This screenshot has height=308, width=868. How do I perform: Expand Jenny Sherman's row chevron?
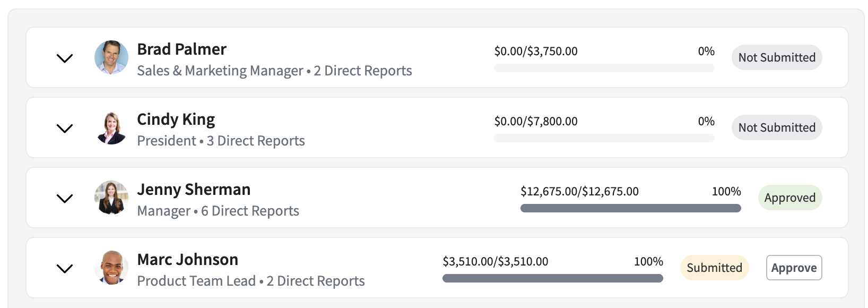tap(65, 199)
